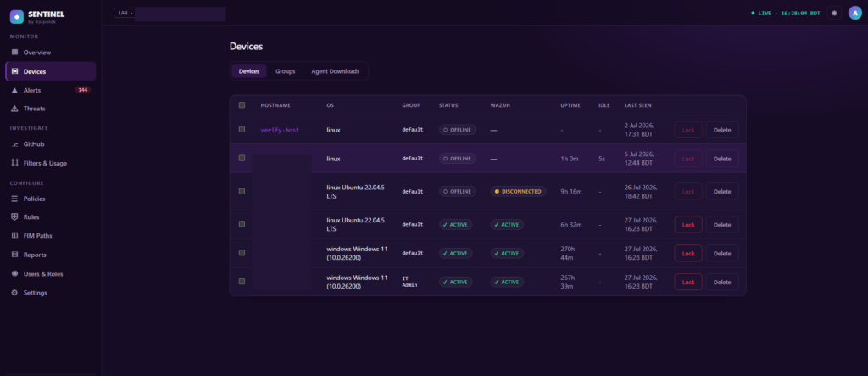Click the Sentinel logo icon
The width and height of the screenshot is (868, 376).
pos(17,17)
